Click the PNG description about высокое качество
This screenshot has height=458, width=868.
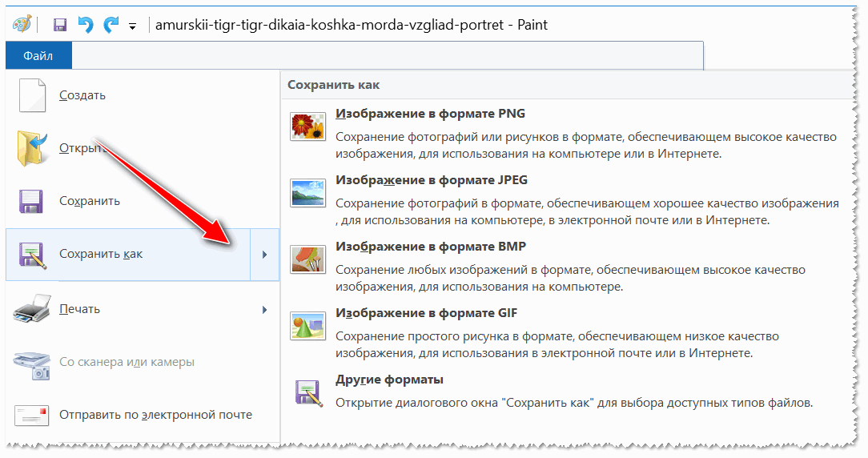click(x=586, y=145)
